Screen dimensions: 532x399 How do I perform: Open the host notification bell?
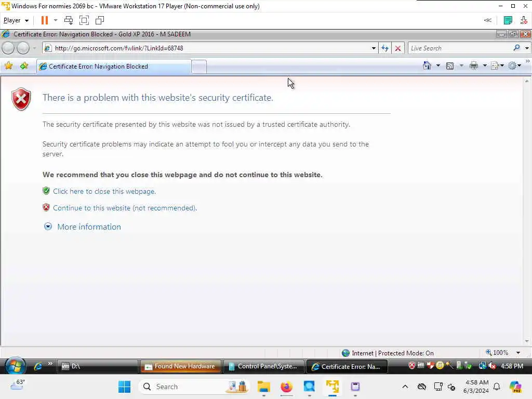pyautogui.click(x=496, y=387)
